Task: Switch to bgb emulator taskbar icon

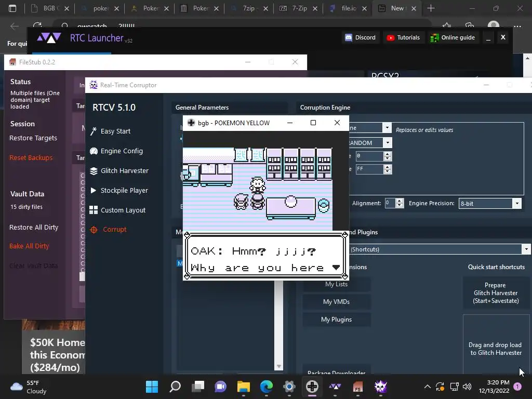Action: tap(312, 387)
